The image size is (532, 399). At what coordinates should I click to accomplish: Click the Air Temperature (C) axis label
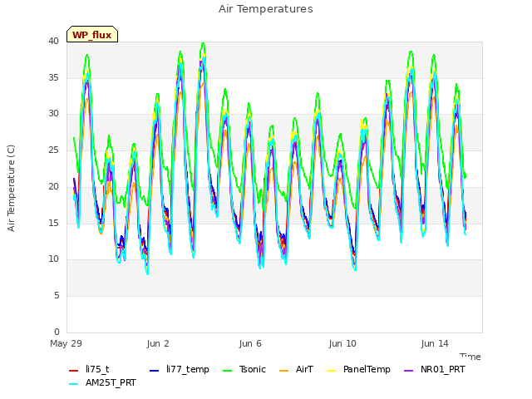(11, 189)
